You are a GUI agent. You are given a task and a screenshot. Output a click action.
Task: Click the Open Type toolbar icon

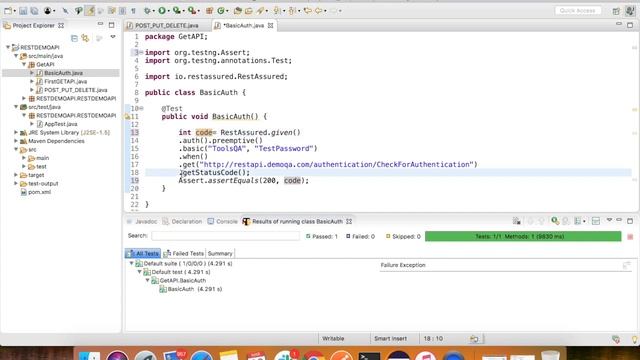pos(238,11)
